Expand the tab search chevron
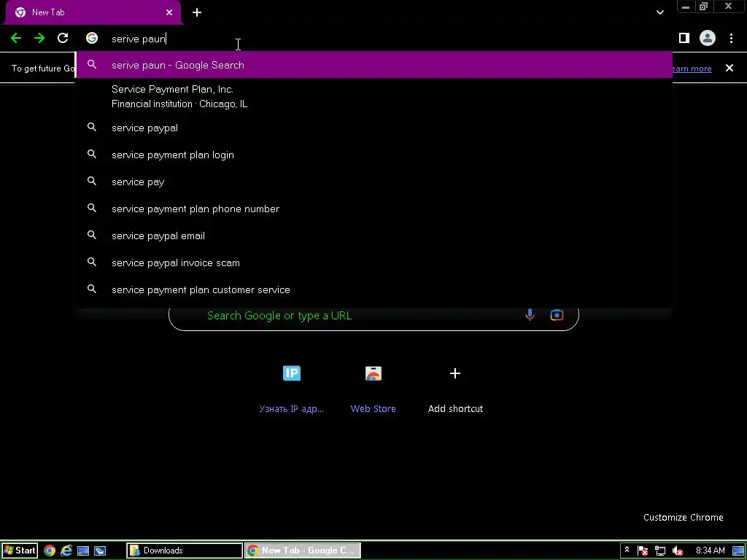 coord(659,12)
